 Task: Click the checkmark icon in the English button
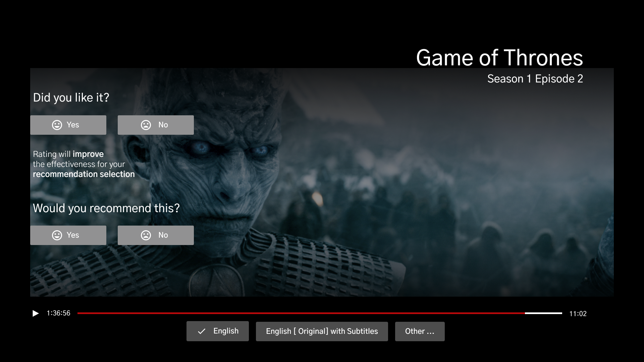click(202, 331)
